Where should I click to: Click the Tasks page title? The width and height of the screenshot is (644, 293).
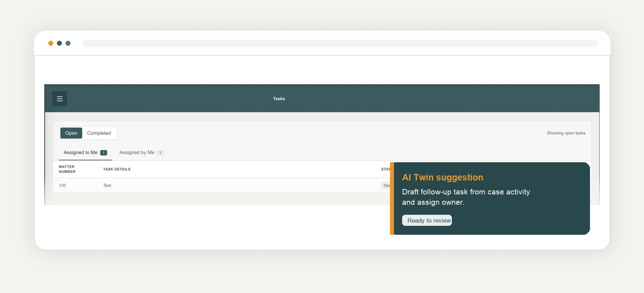tap(279, 99)
